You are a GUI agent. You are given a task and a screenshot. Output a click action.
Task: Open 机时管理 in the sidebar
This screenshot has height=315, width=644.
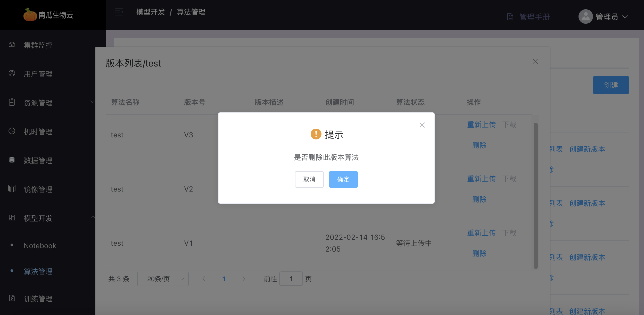[x=38, y=132]
